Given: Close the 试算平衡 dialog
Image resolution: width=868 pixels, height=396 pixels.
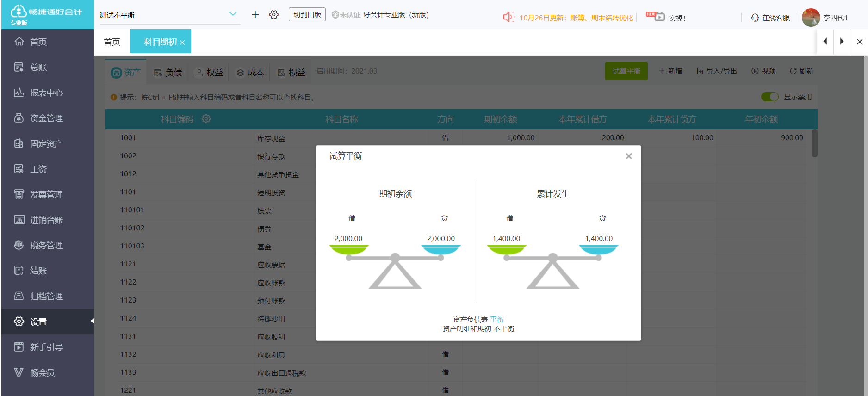Looking at the screenshot, I should (628, 156).
